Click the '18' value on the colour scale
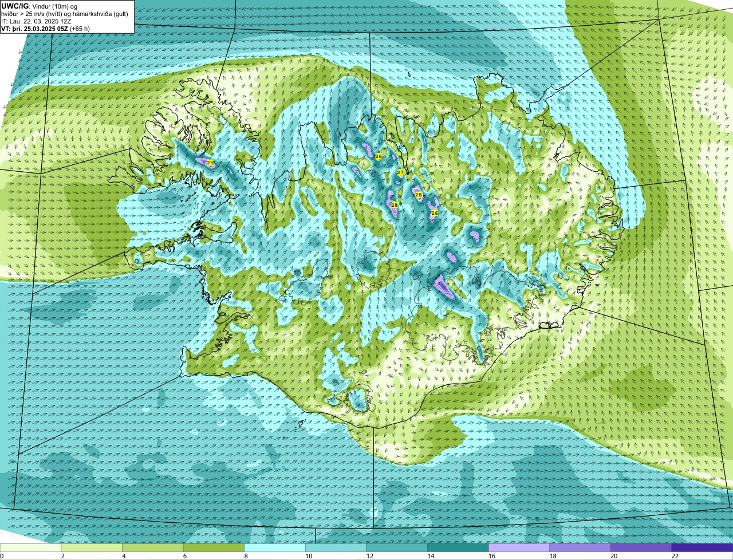The image size is (733, 560). (x=553, y=556)
